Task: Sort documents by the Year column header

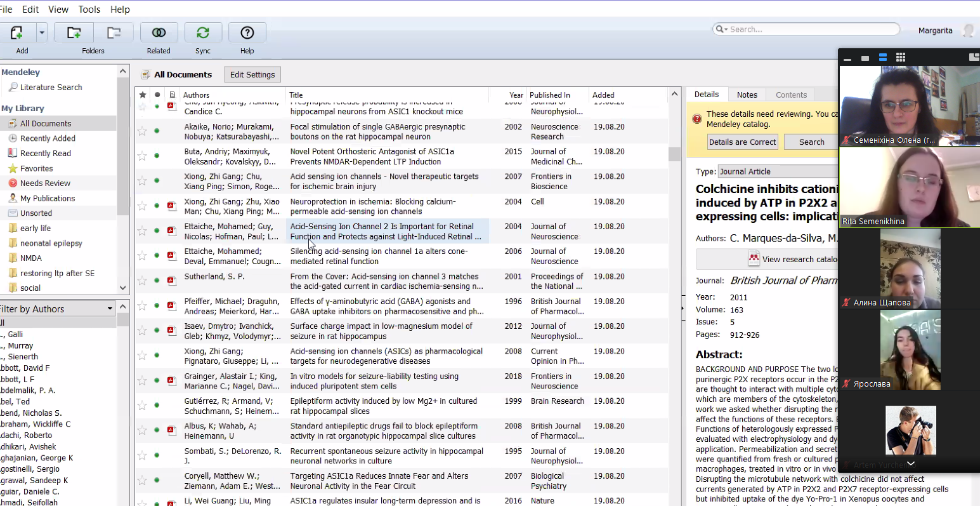Action: pyautogui.click(x=516, y=95)
